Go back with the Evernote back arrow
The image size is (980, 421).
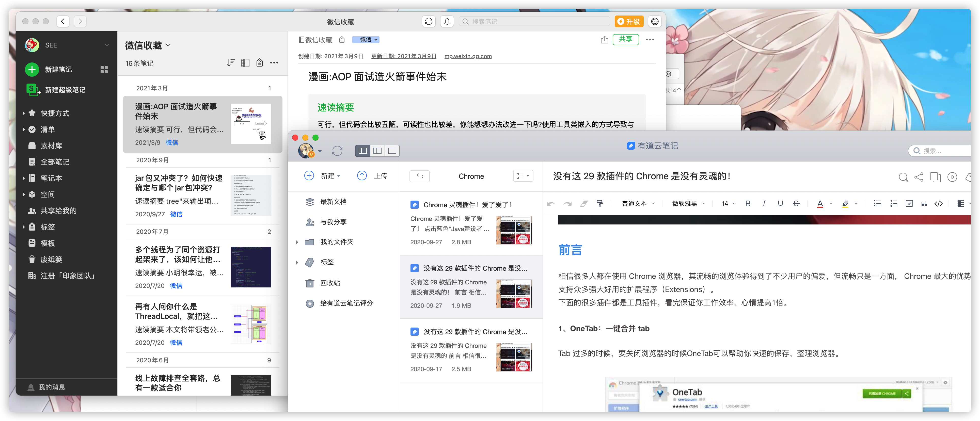coord(63,21)
